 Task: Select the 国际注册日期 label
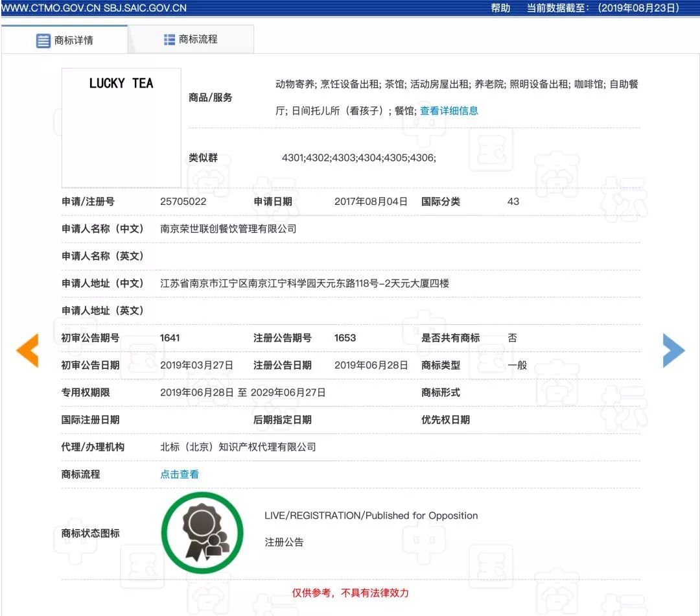(90, 420)
